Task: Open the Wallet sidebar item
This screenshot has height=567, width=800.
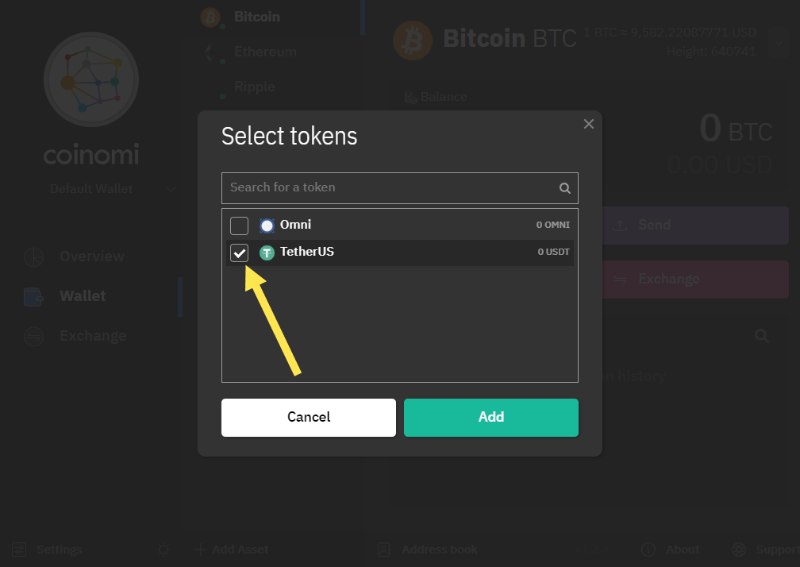Action: pyautogui.click(x=83, y=296)
